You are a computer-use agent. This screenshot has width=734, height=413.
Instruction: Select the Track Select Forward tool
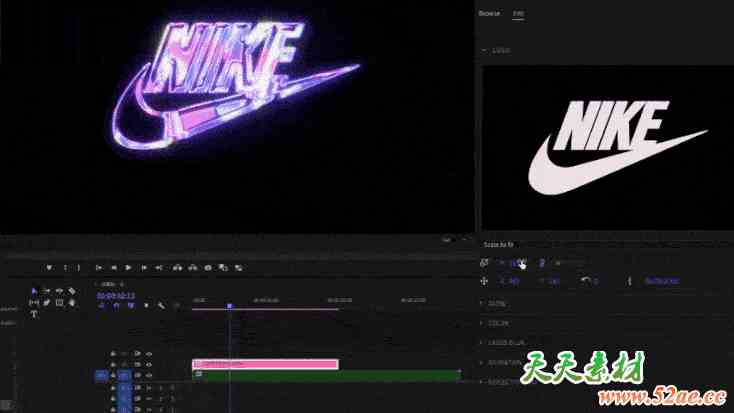pos(46,291)
